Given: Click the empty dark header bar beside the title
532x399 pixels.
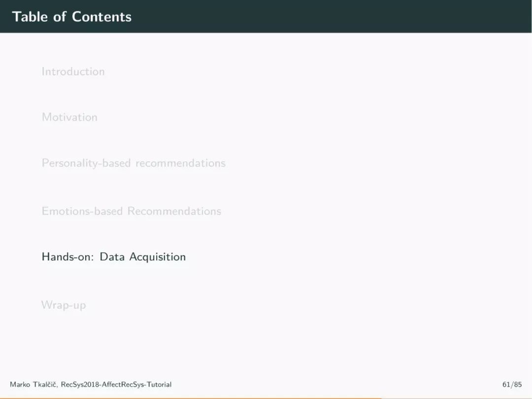Looking at the screenshot, I should click(332, 16).
